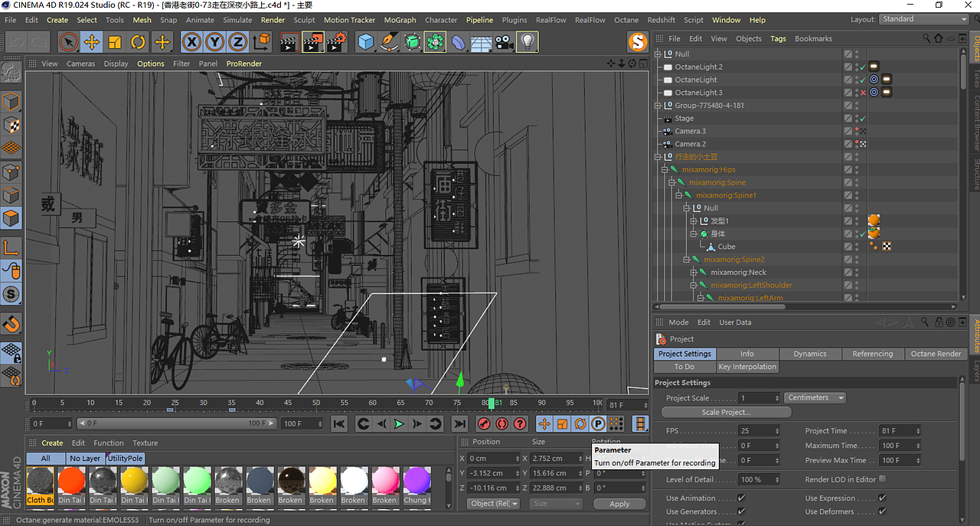Viewport: 980px width, 526px height.
Task: Activate the Rotate tool in top toolbar
Action: tap(138, 42)
